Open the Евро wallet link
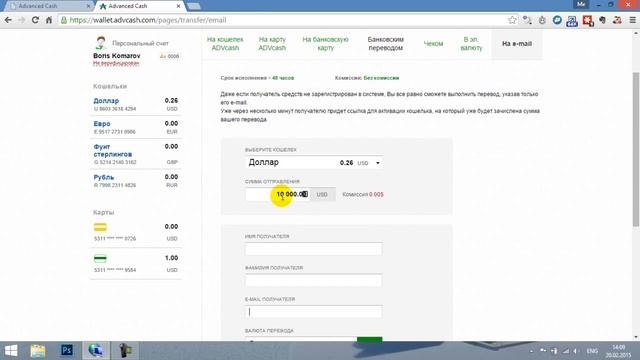 [102, 124]
